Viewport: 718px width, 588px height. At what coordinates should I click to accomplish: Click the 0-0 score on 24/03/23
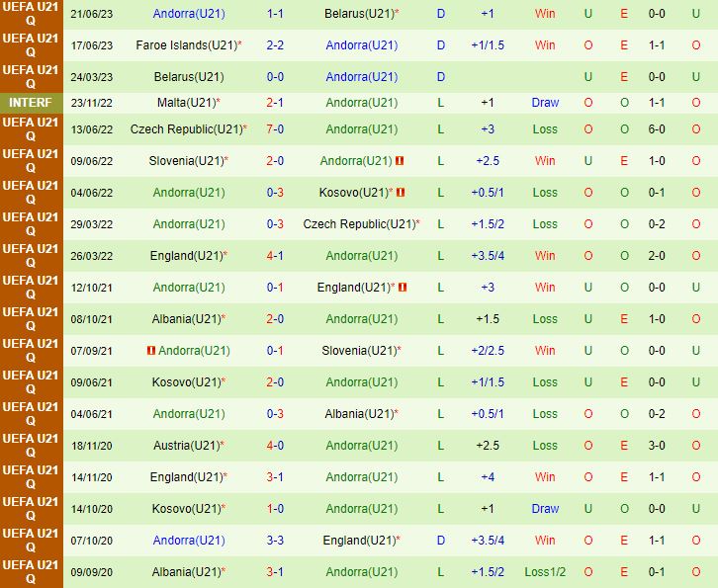coord(275,77)
